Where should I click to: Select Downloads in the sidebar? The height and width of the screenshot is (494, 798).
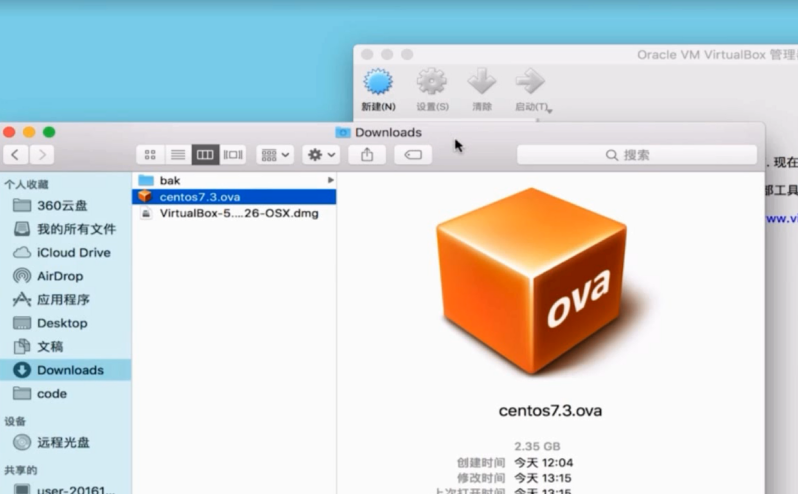tap(66, 370)
